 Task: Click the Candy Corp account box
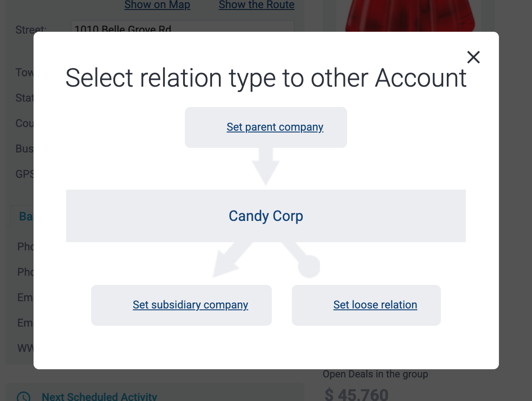266,216
